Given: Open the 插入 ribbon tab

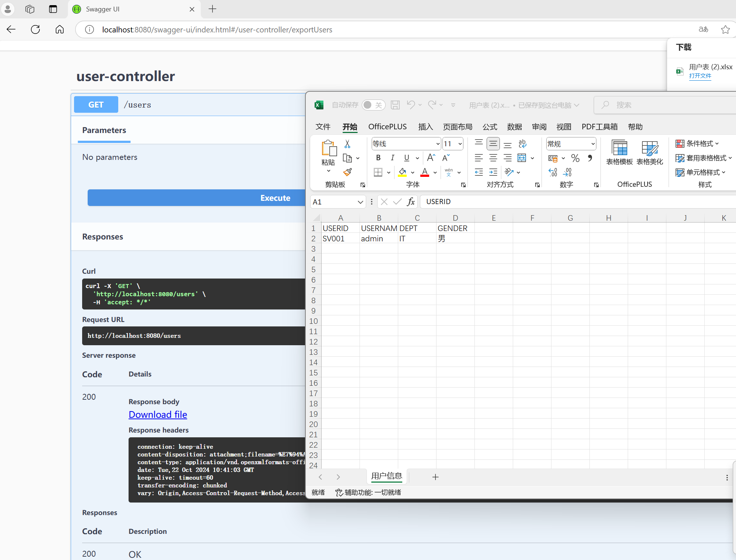Looking at the screenshot, I should pyautogui.click(x=425, y=127).
